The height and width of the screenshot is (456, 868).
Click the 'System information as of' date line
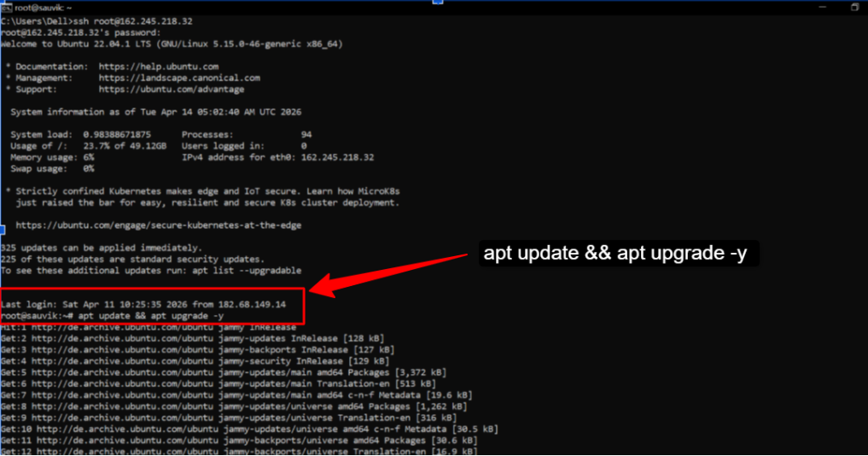(x=156, y=112)
